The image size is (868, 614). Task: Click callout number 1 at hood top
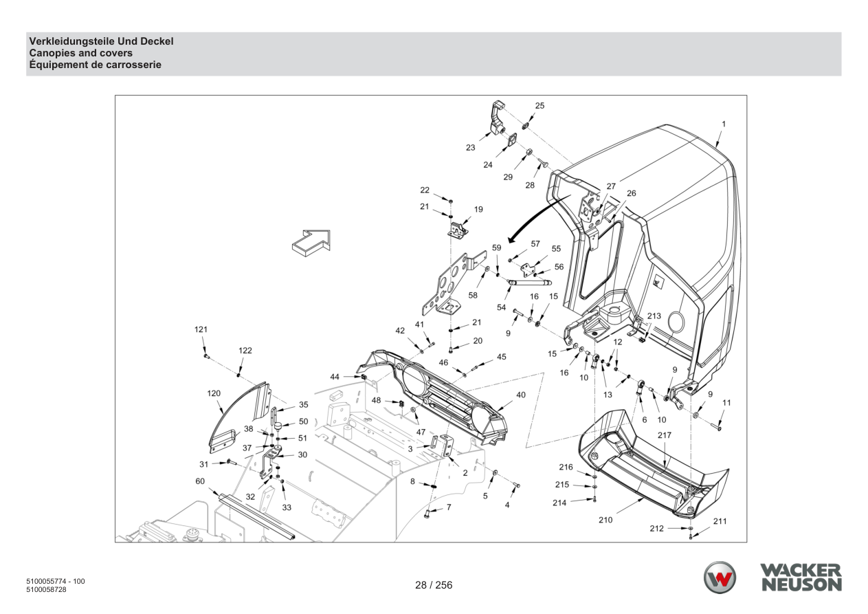(x=723, y=124)
